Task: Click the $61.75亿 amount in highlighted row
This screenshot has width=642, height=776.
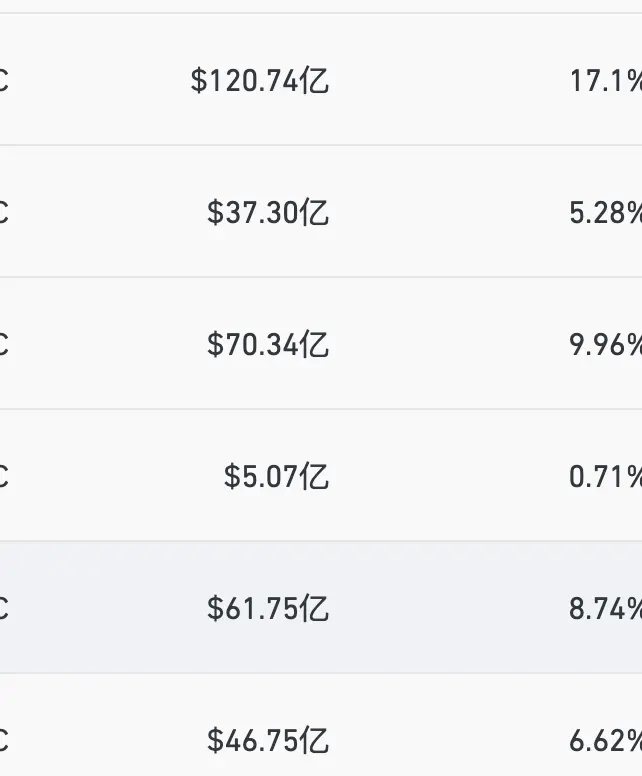Action: 268,608
